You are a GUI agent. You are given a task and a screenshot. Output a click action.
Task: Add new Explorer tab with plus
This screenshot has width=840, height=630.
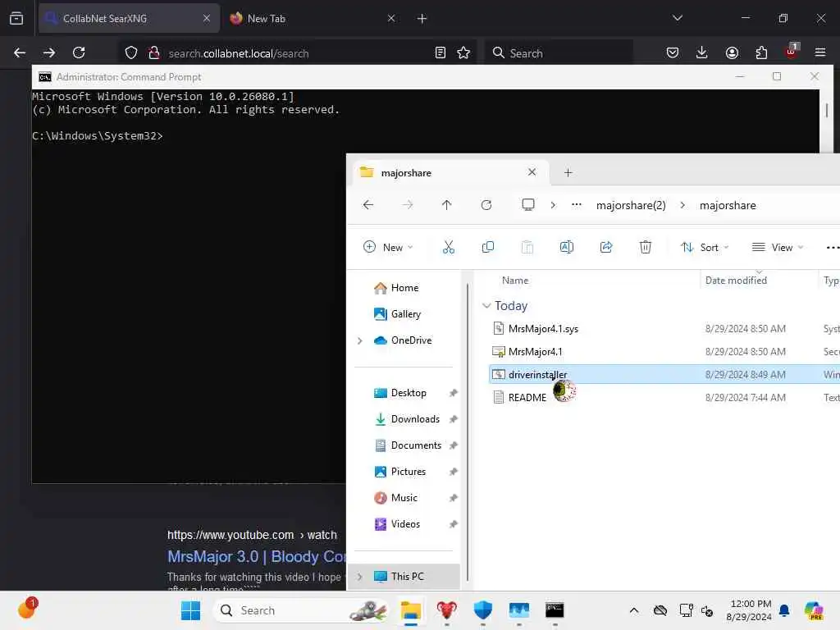(568, 172)
